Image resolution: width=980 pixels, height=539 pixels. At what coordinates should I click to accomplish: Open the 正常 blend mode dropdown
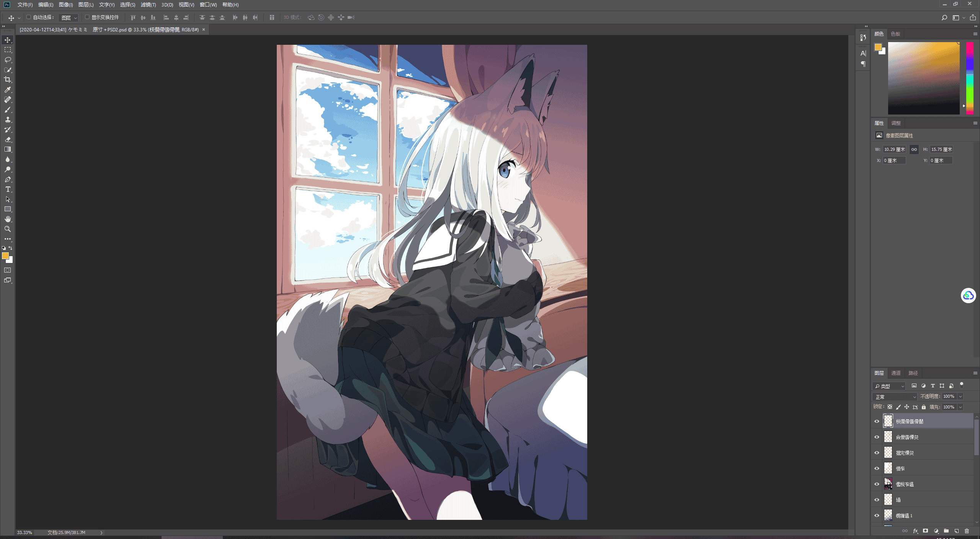click(895, 397)
